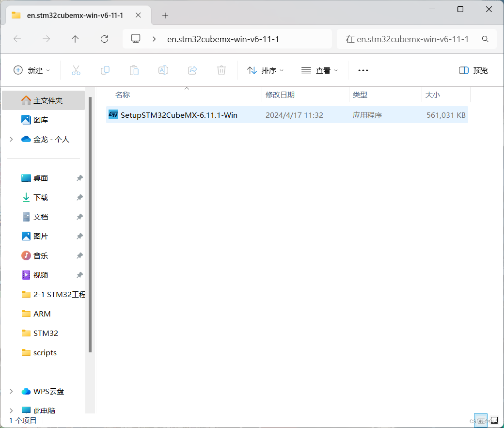Open 金龙 - 个人 OneDrive entry
Screen dimensions: 504x428
tap(46, 139)
